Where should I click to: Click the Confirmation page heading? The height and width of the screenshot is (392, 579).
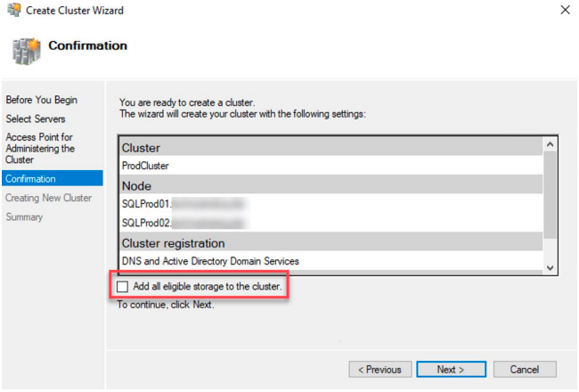click(x=88, y=45)
